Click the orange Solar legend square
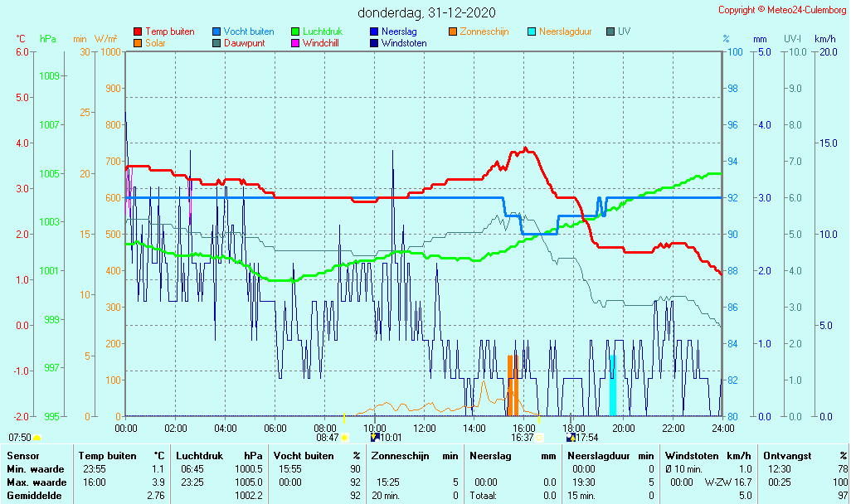The image size is (851, 504). [x=138, y=43]
